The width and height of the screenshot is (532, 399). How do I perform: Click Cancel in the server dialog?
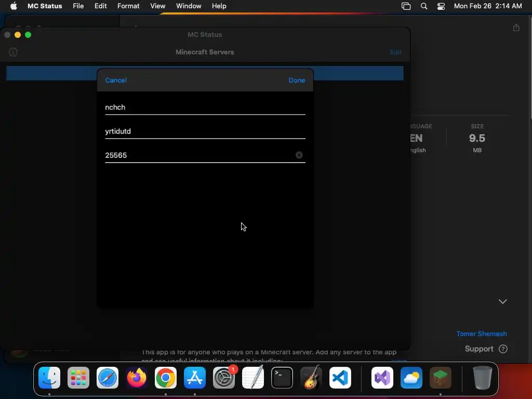pos(116,81)
